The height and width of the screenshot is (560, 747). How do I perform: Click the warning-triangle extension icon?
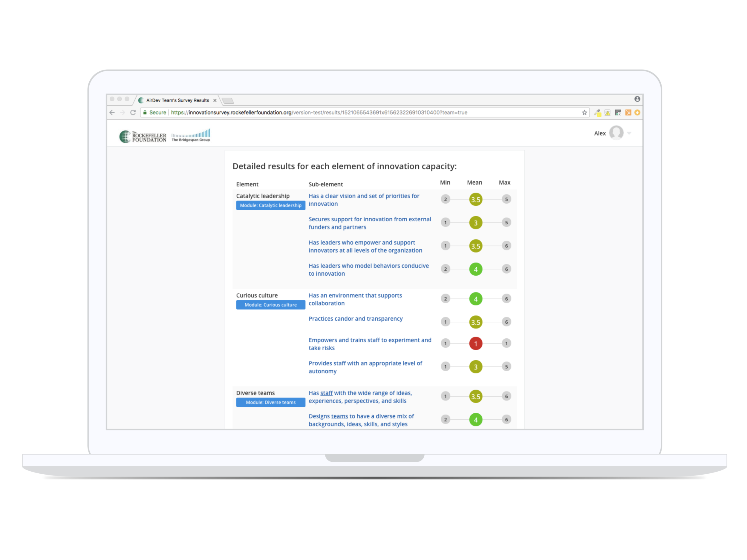[x=607, y=113]
